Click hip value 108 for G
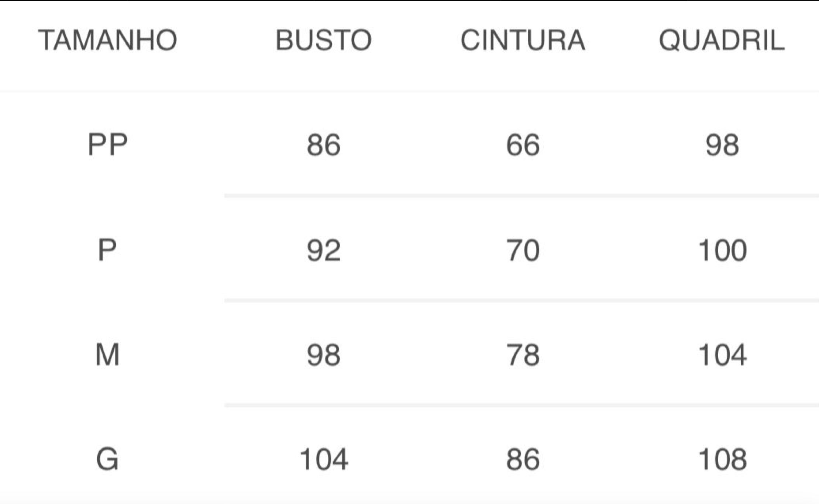The height and width of the screenshot is (504, 819). click(722, 460)
